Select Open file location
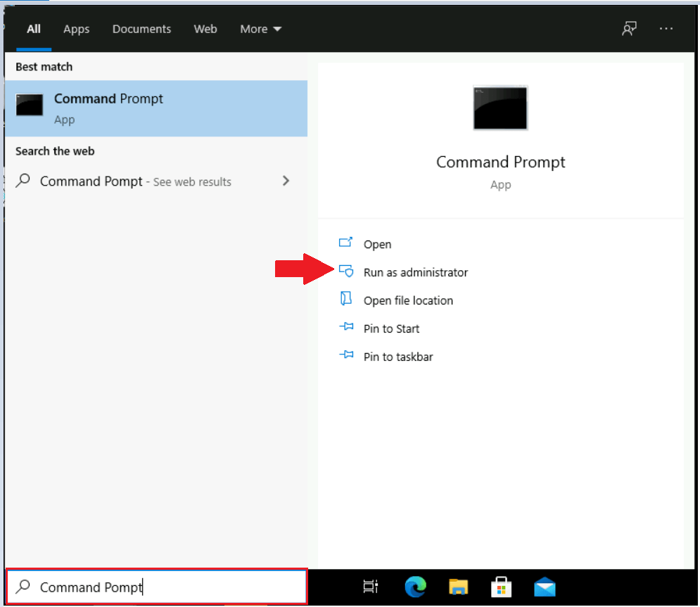 pyautogui.click(x=408, y=300)
